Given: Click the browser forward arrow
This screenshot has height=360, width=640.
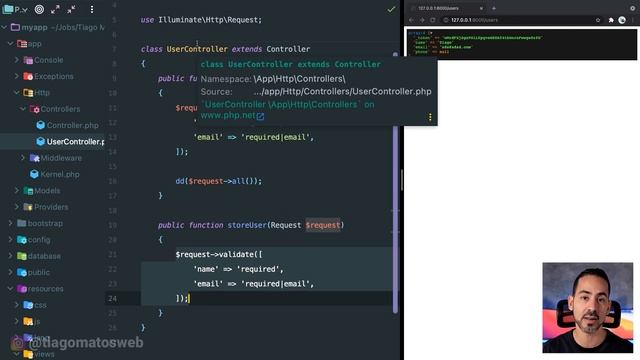Looking at the screenshot, I should click(x=422, y=20).
